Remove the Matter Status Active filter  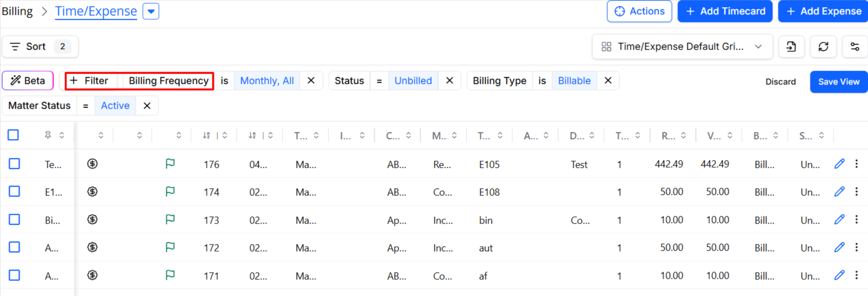pos(147,105)
